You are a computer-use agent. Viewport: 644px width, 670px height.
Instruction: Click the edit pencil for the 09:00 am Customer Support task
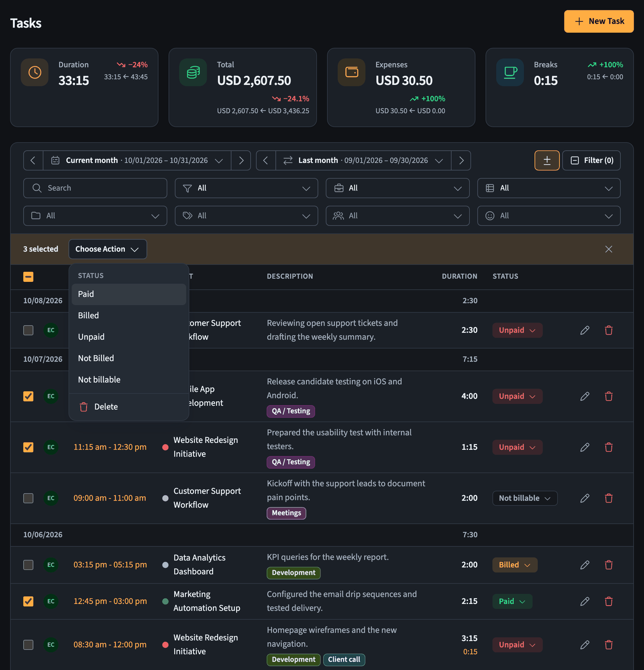585,498
